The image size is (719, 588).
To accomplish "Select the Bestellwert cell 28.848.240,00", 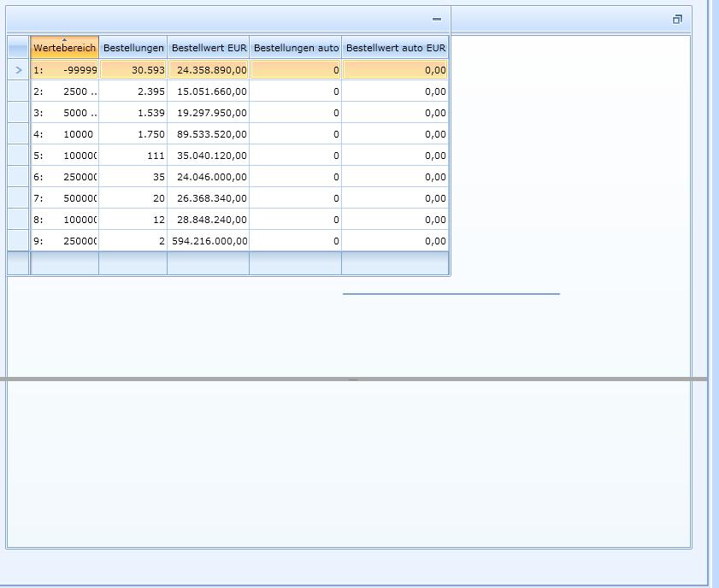I will 209,220.
